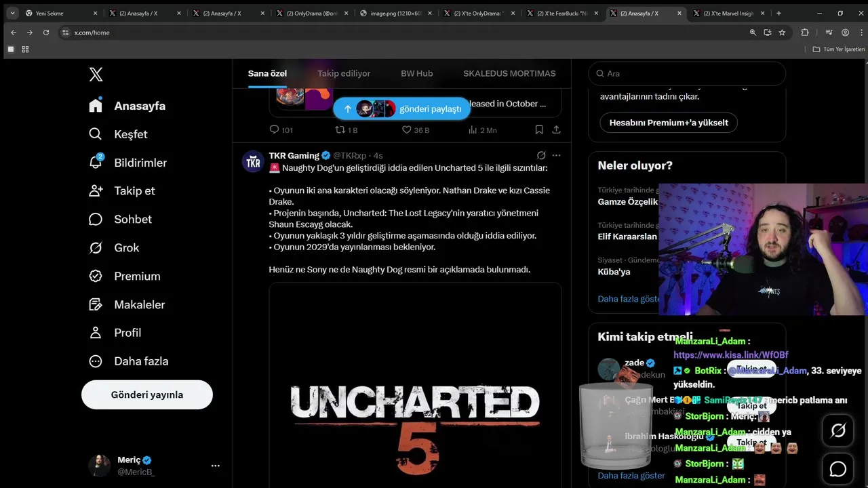The width and height of the screenshot is (868, 488).
Task: Open the apps grid icon in the bookmarks bar
Action: coord(25,49)
